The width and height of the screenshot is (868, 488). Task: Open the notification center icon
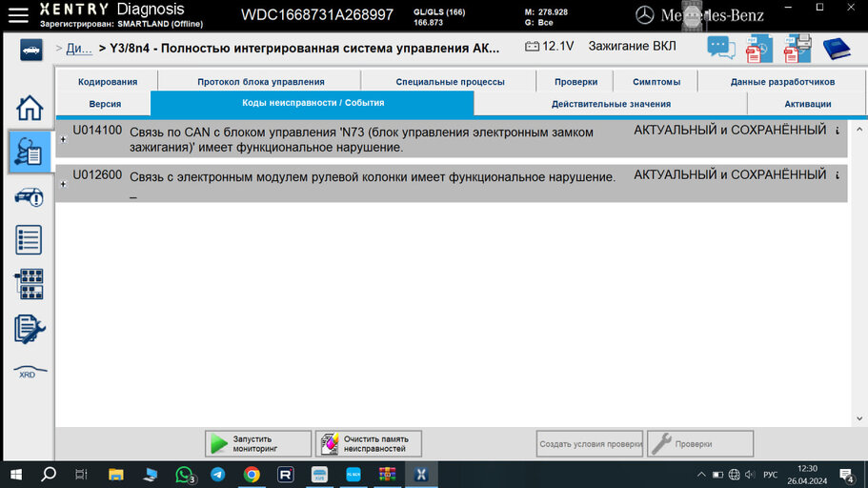(x=846, y=476)
